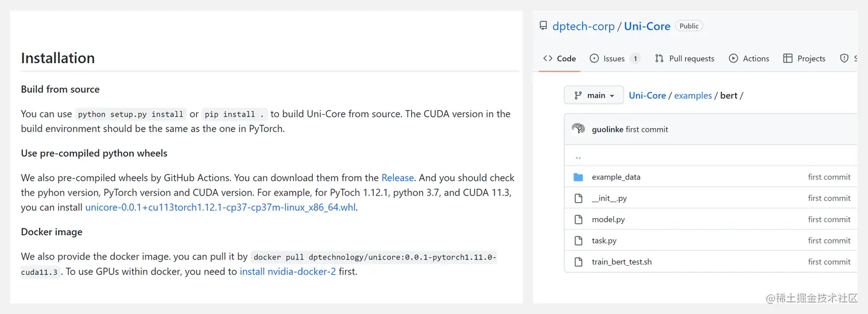The height and width of the screenshot is (314, 868).
Task: Go up to parent directory (..)
Action: click(578, 156)
